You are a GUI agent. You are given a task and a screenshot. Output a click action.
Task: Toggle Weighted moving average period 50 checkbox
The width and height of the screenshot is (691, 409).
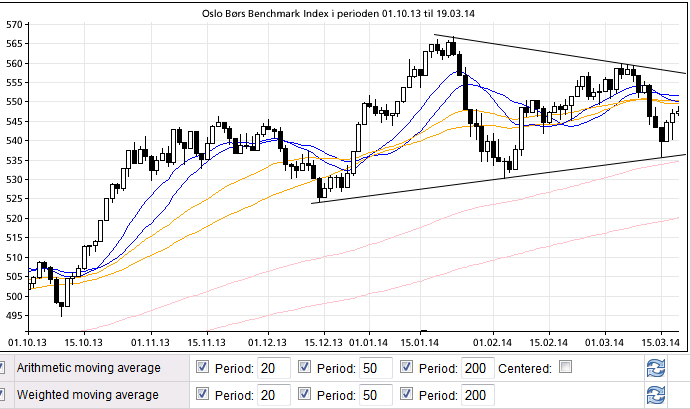304,394
